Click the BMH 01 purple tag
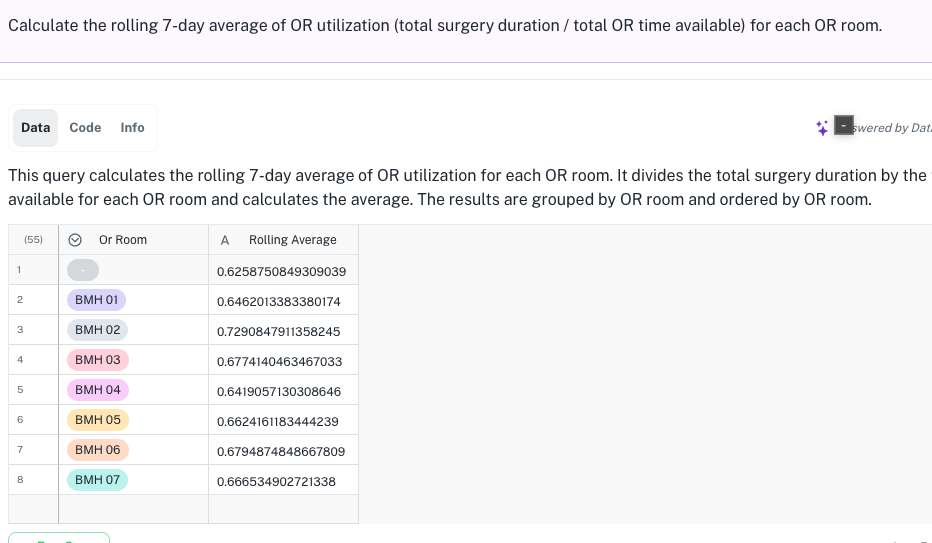Viewport: 932px width, 543px height. click(x=96, y=300)
